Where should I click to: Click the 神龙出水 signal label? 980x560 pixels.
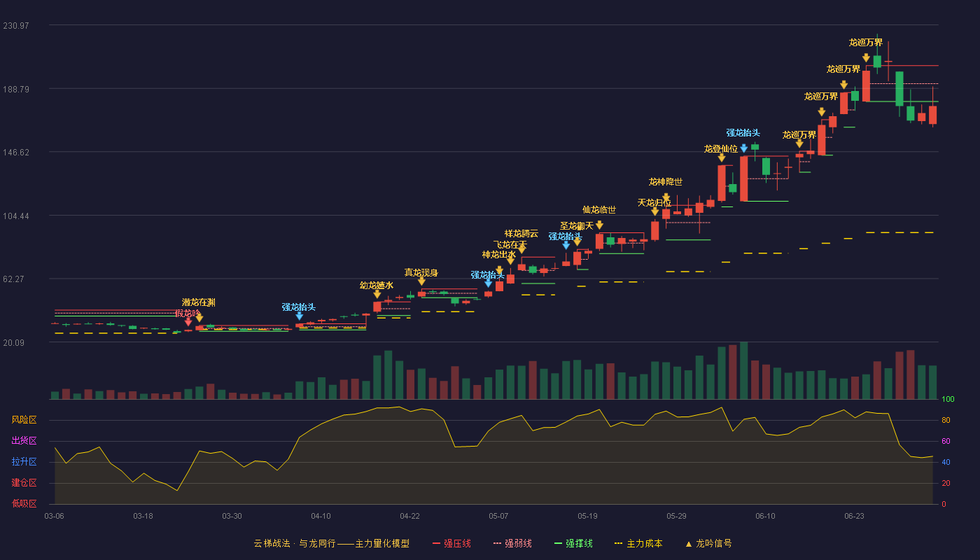pos(499,254)
